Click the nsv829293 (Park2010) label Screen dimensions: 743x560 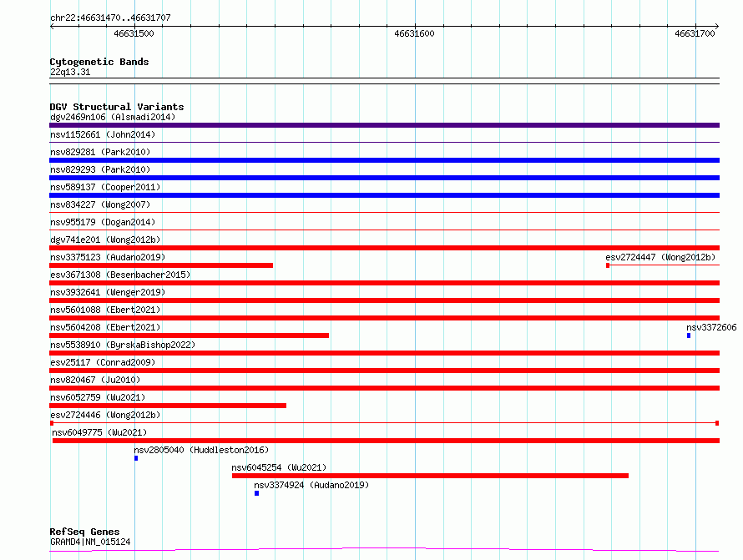tap(100, 169)
